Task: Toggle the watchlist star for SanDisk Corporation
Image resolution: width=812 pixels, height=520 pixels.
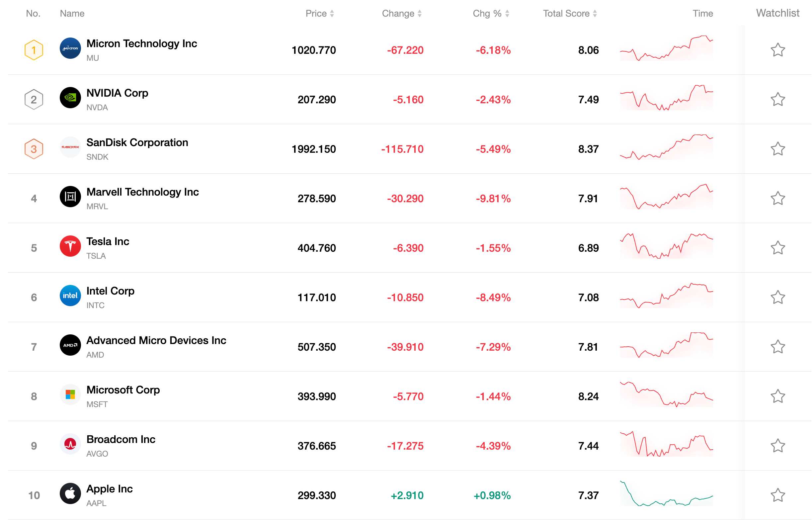Action: coord(777,149)
